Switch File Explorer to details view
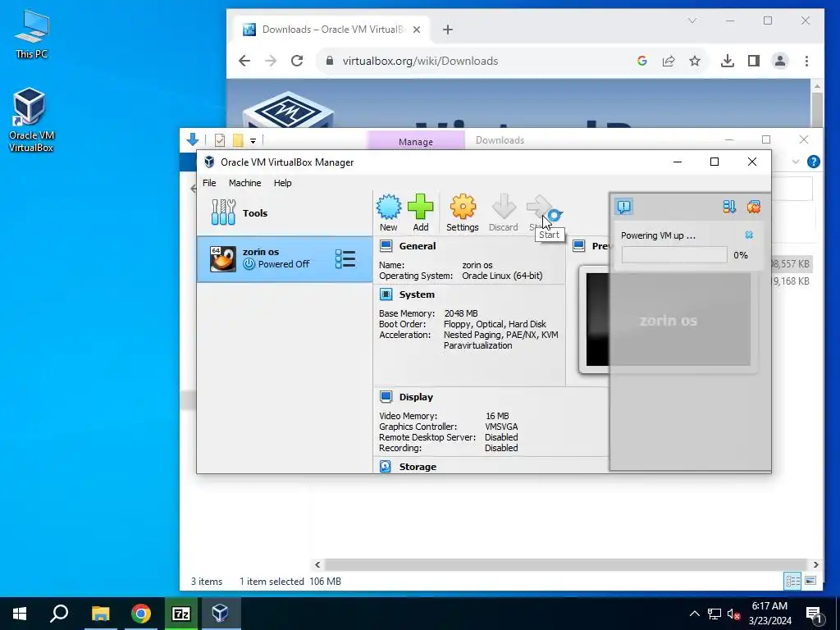This screenshot has width=840, height=630. (x=792, y=581)
